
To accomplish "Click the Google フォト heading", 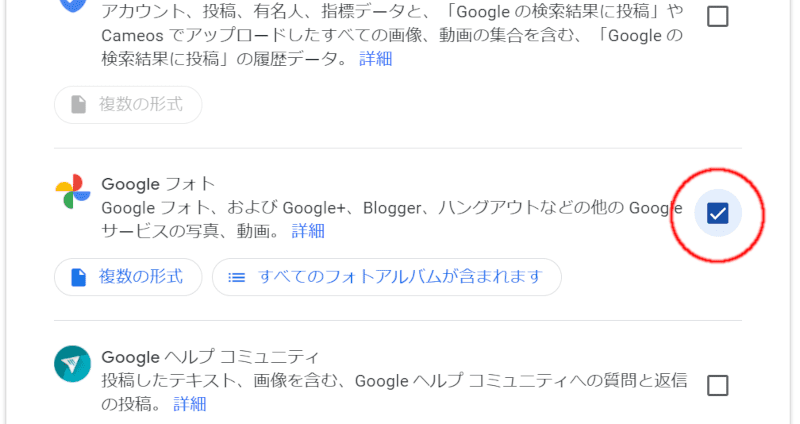I will coord(158,183).
